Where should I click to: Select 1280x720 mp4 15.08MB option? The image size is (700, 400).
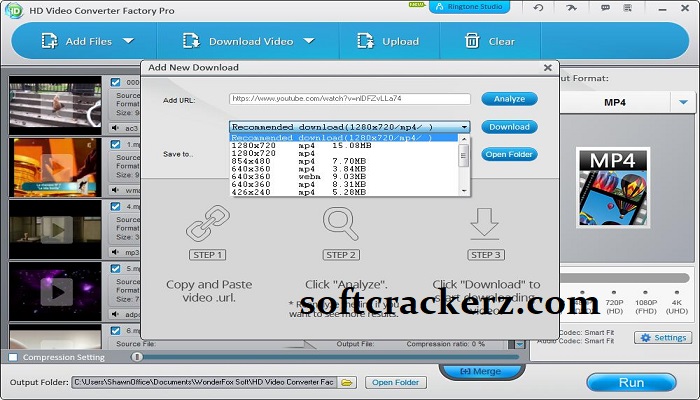click(344, 146)
